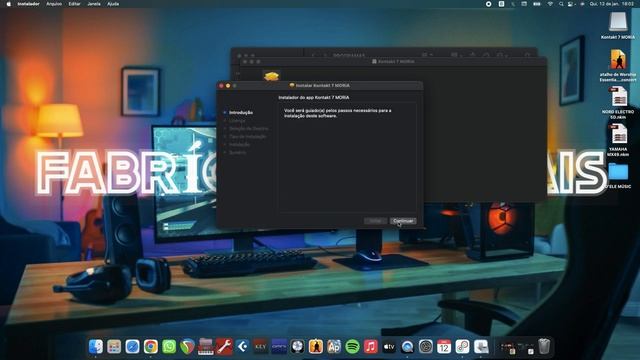This screenshot has width=640, height=360.
Task: Open the KEY app in the dock
Action: [260, 347]
